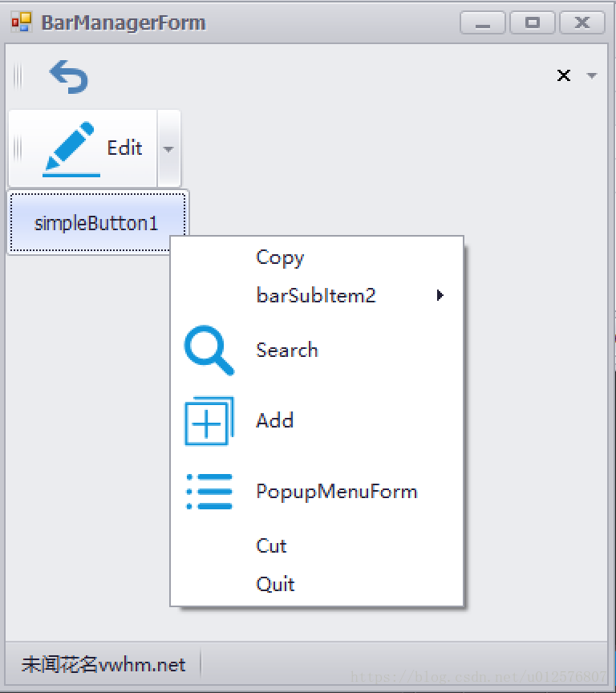Click the plus-square Add icon
616x693 pixels.
209,421
